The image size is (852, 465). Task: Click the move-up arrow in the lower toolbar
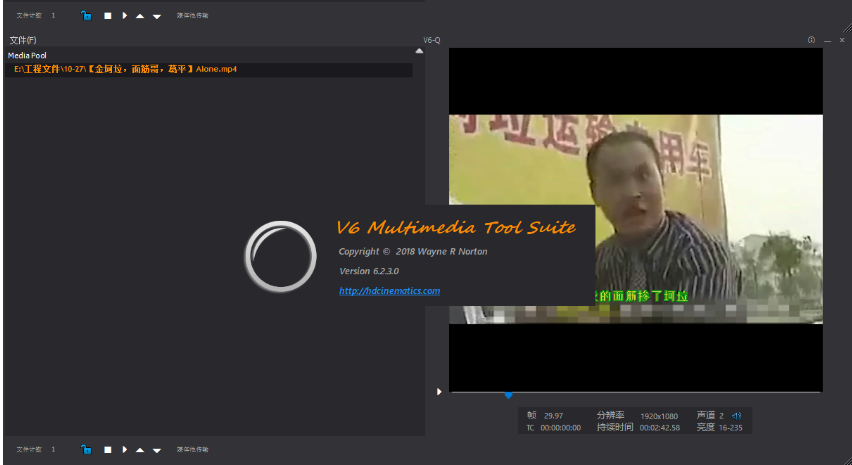pos(140,450)
